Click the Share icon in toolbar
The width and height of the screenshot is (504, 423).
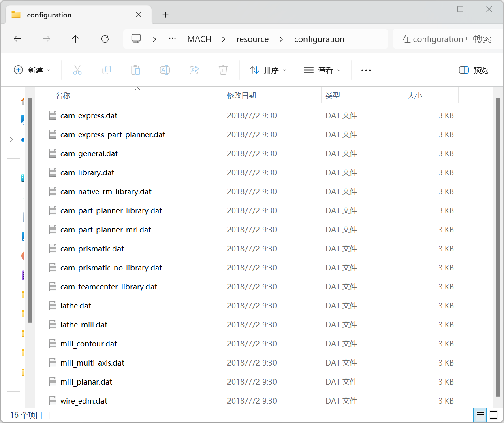(194, 70)
